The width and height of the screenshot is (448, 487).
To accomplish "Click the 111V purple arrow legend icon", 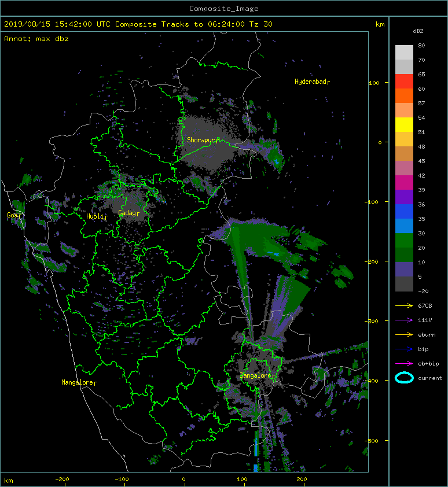I will coord(404,320).
